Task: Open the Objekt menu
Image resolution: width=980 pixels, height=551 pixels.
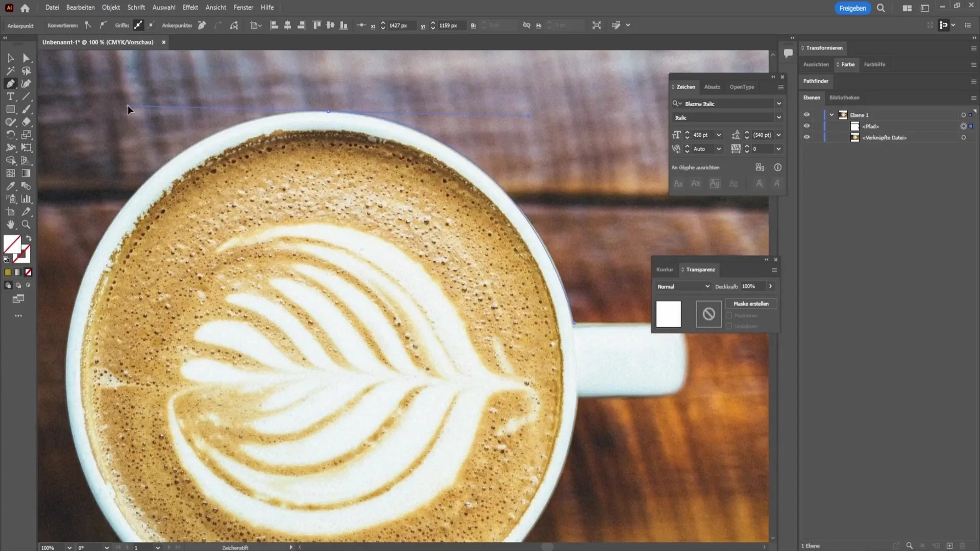Action: pos(111,8)
